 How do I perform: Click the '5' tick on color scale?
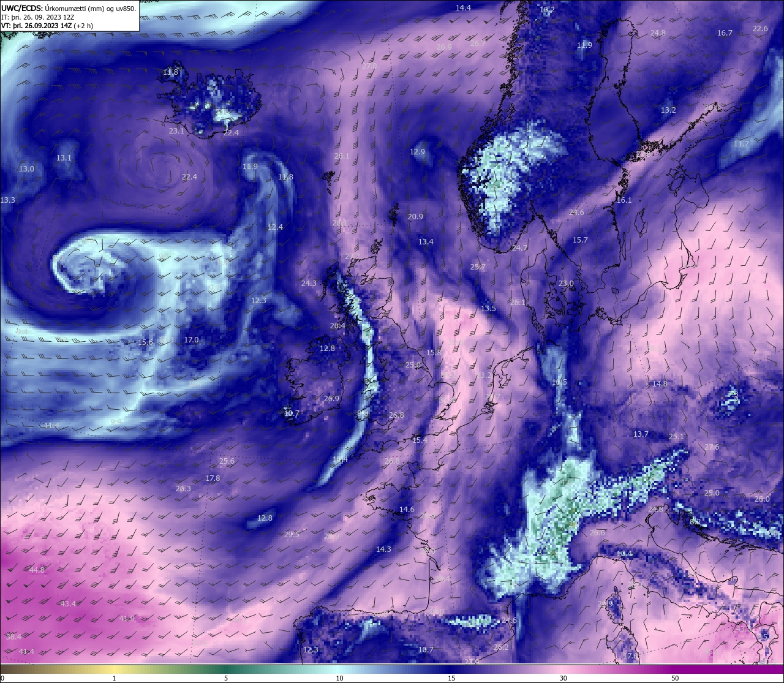point(226,678)
